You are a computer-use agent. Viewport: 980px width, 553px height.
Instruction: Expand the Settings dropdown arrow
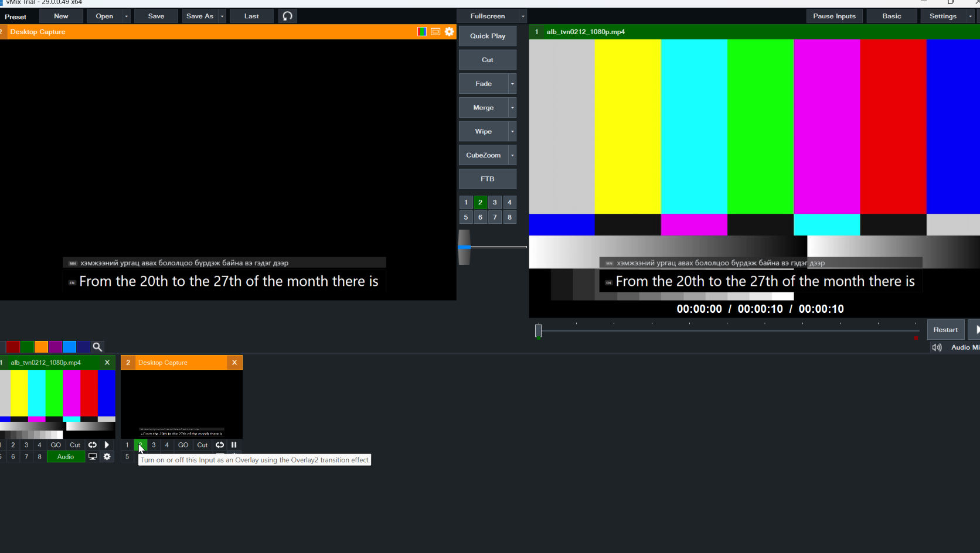[970, 16]
